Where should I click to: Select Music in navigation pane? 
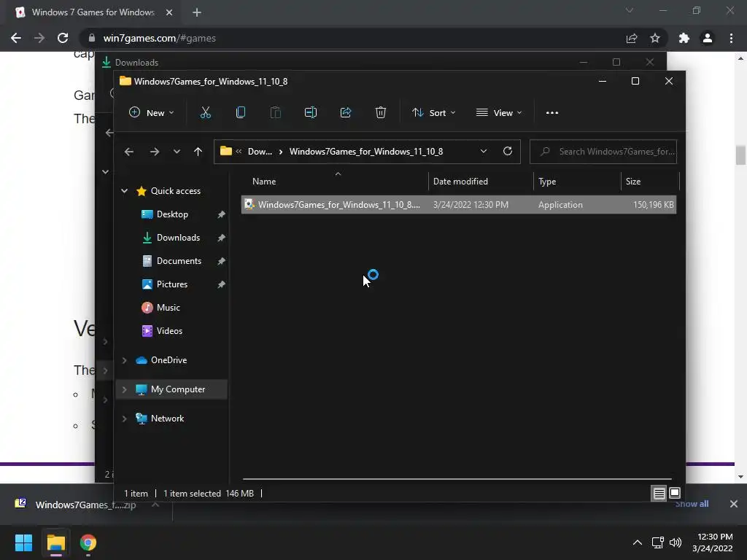tap(168, 308)
